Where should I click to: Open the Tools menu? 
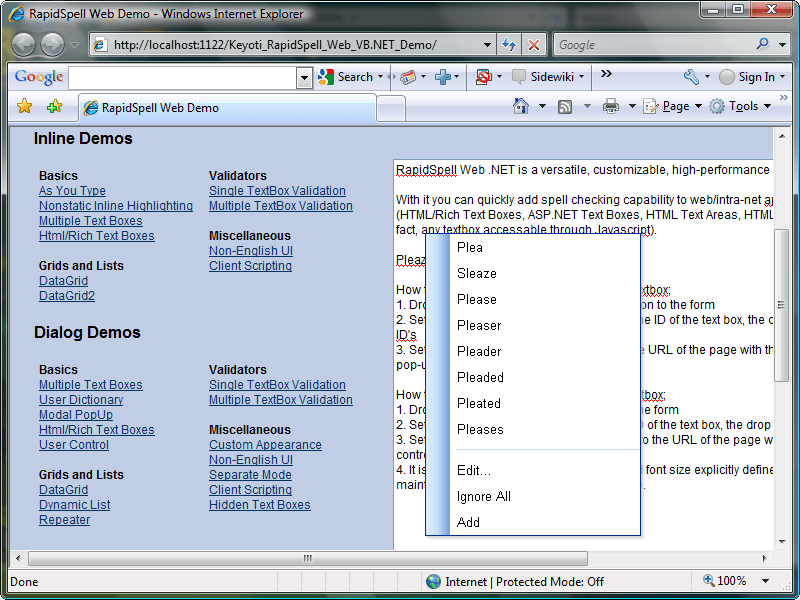[742, 105]
